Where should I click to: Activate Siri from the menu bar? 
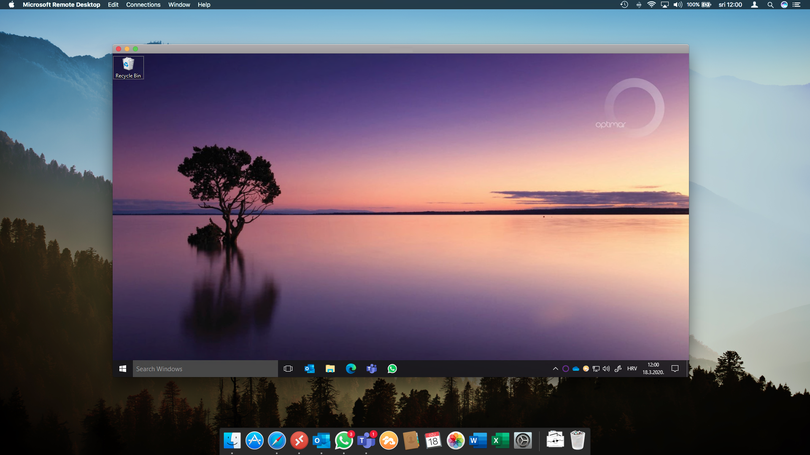784,5
